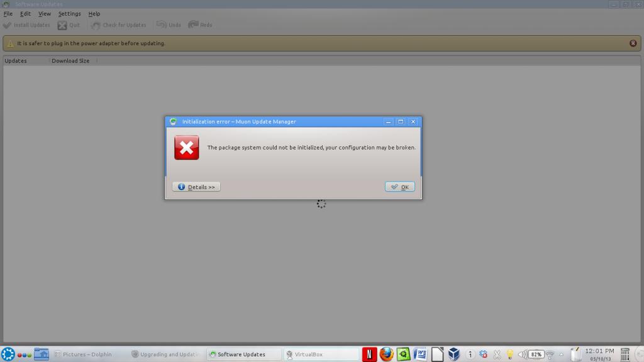Viewport: 644px width, 362px height.
Task: Click OK in the initialization error dialog
Action: coord(399,187)
